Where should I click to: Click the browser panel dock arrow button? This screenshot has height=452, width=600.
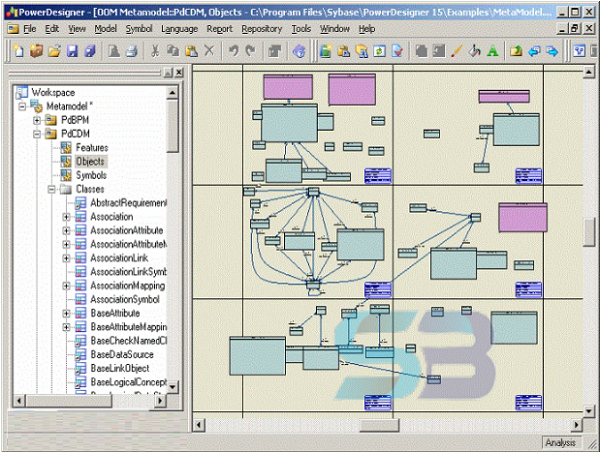coord(168,72)
